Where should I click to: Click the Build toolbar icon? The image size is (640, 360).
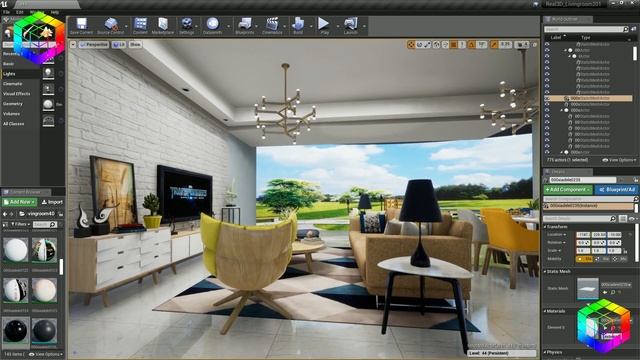[x=298, y=26]
